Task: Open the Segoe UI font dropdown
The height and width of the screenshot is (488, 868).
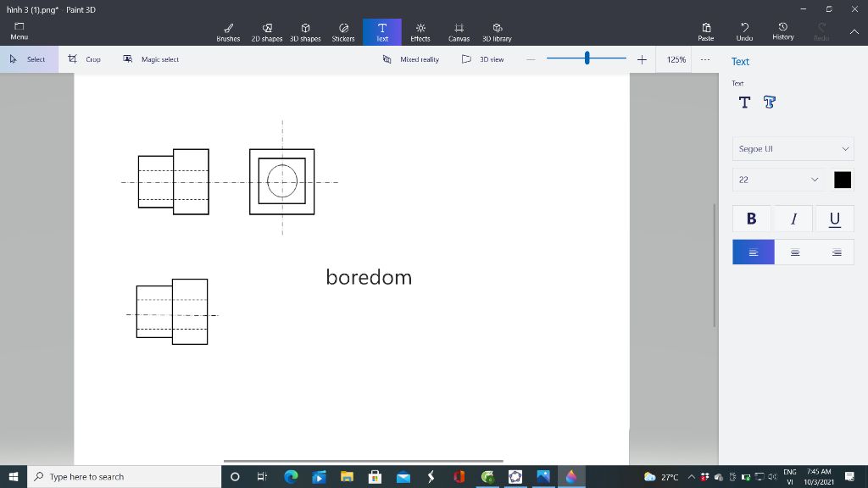Action: click(x=793, y=149)
